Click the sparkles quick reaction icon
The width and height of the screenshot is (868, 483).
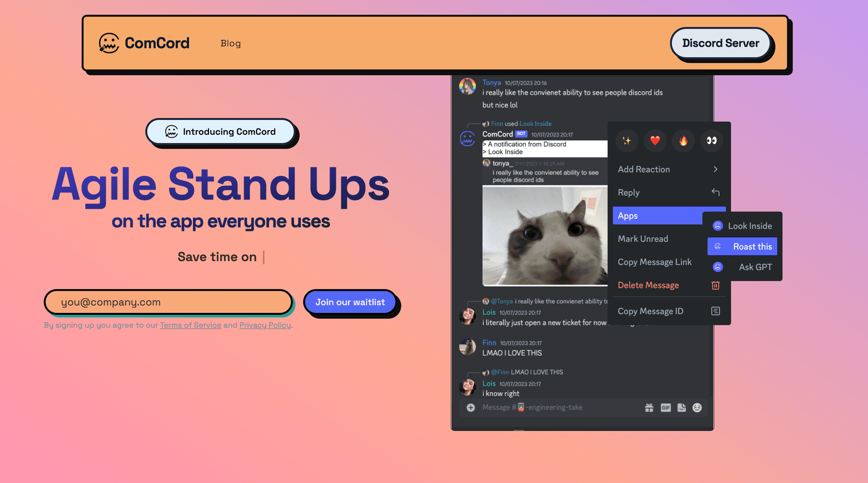point(627,141)
